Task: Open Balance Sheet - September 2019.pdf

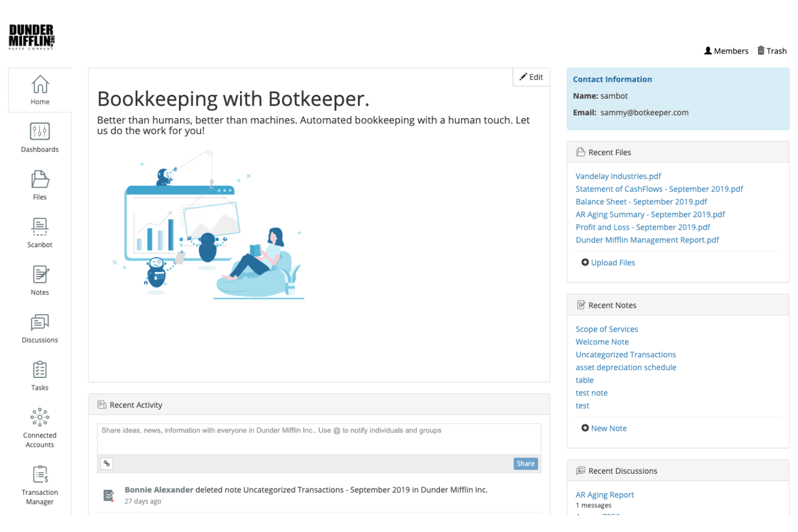Action: pyautogui.click(x=642, y=202)
